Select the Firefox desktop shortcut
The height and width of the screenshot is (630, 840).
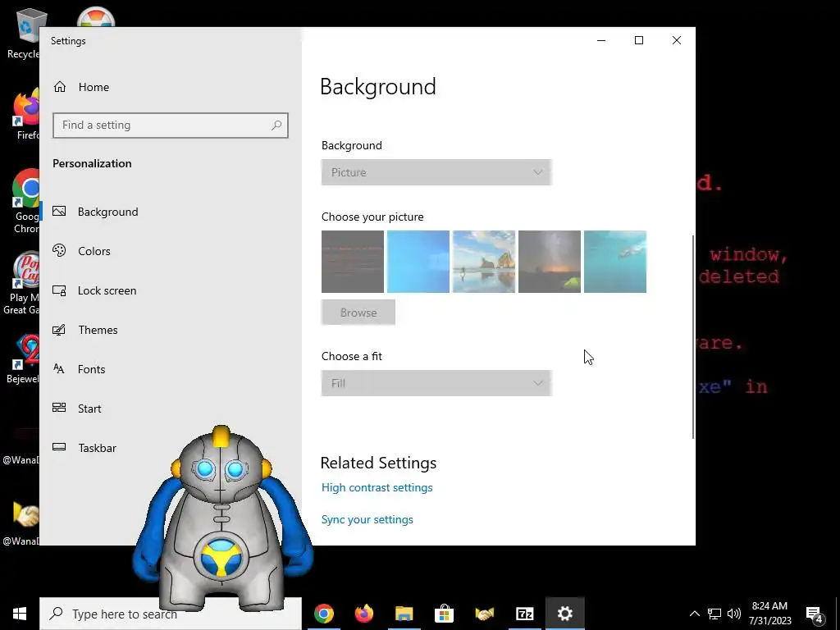tap(25, 115)
